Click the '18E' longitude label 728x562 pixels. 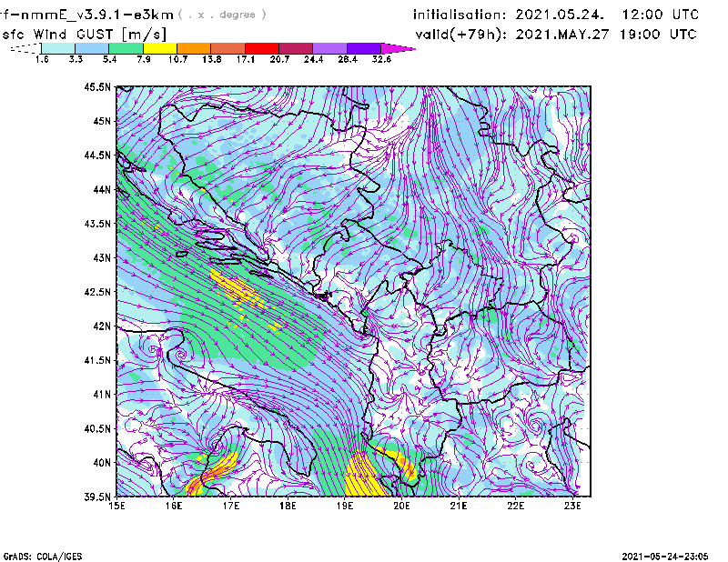pyautogui.click(x=288, y=506)
